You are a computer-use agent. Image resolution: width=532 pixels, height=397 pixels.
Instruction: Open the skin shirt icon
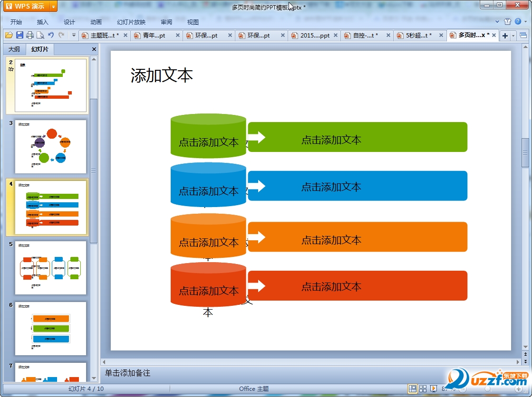pyautogui.click(x=508, y=21)
